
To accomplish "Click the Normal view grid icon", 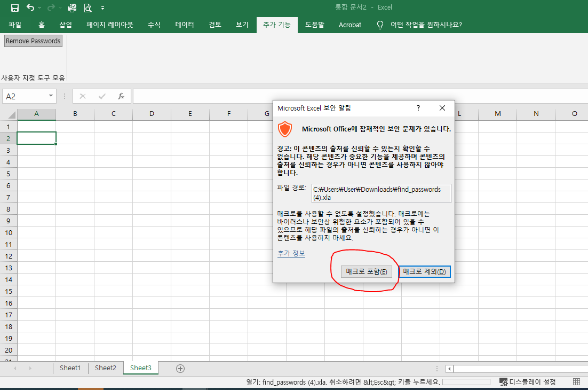I will click(x=577, y=382).
